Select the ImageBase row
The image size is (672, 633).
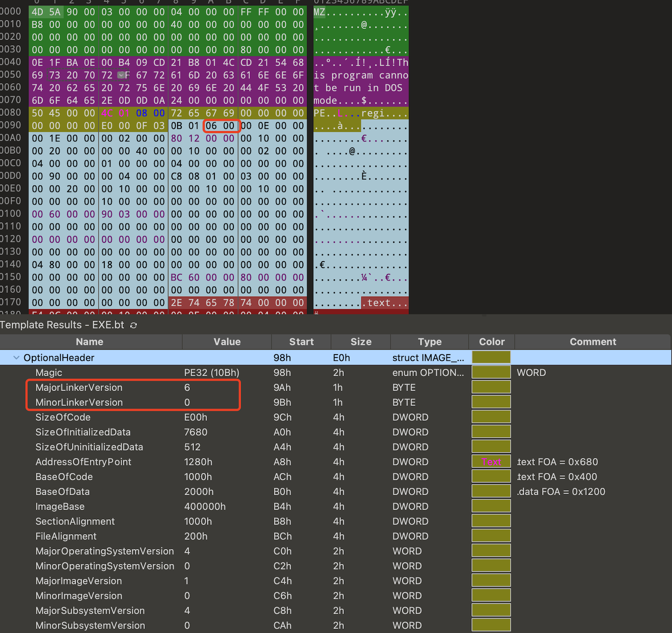(x=60, y=507)
